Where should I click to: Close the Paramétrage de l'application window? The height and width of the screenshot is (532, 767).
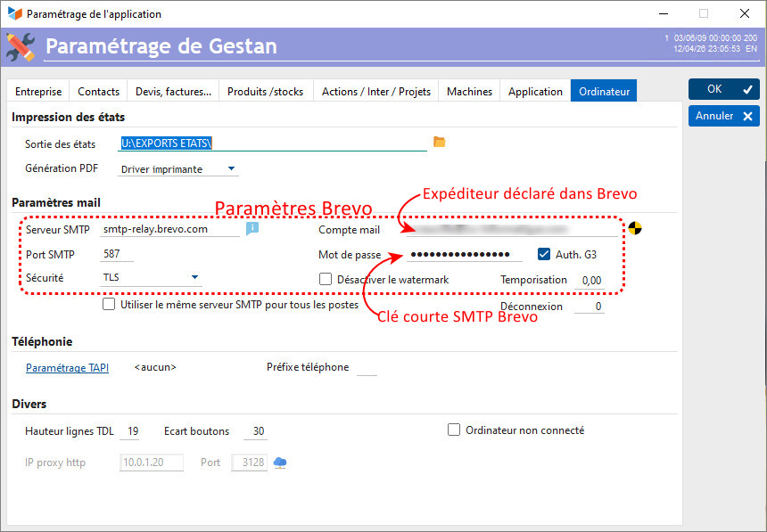[745, 14]
